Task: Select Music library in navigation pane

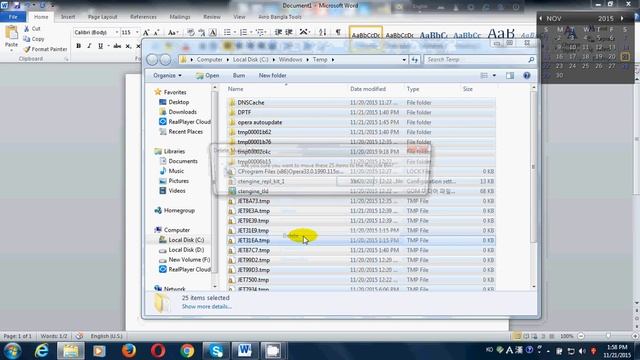Action: 176,171
